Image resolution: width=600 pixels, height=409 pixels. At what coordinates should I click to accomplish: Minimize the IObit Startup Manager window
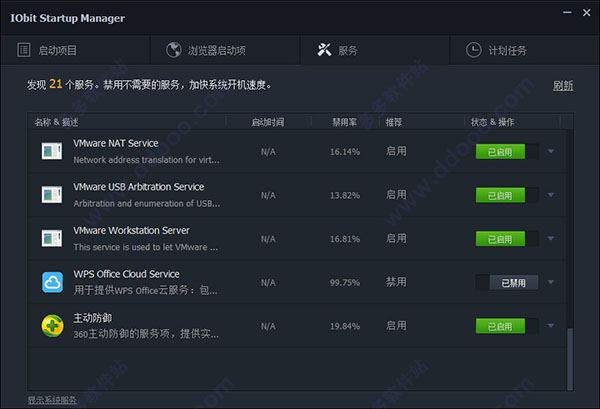pyautogui.click(x=567, y=13)
